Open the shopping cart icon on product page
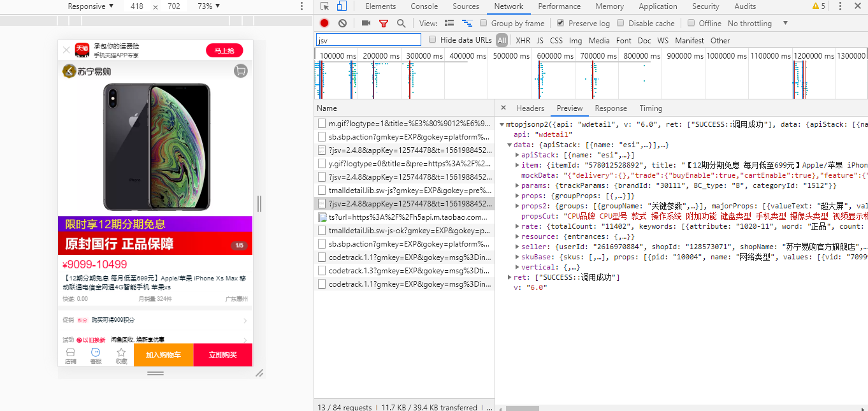Image resolution: width=868 pixels, height=411 pixels. (x=240, y=71)
